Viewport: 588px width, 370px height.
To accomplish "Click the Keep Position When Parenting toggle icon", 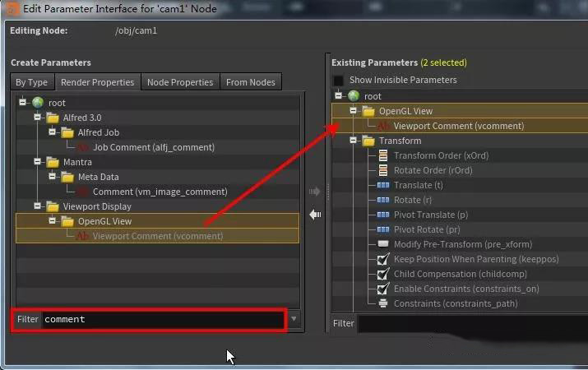I will pos(383,259).
